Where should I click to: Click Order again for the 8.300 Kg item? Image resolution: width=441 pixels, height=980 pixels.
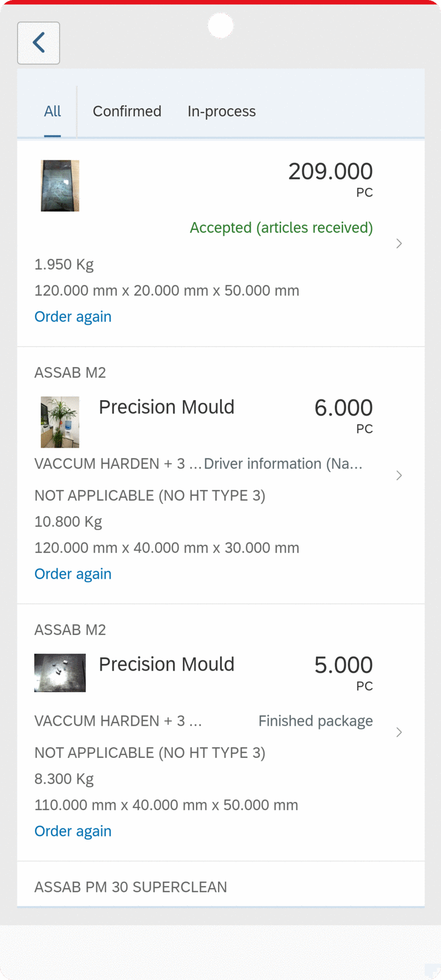click(72, 831)
